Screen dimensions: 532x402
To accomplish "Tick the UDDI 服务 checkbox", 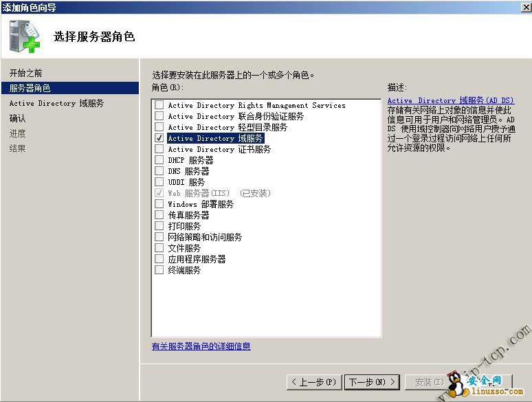I will 159,182.
